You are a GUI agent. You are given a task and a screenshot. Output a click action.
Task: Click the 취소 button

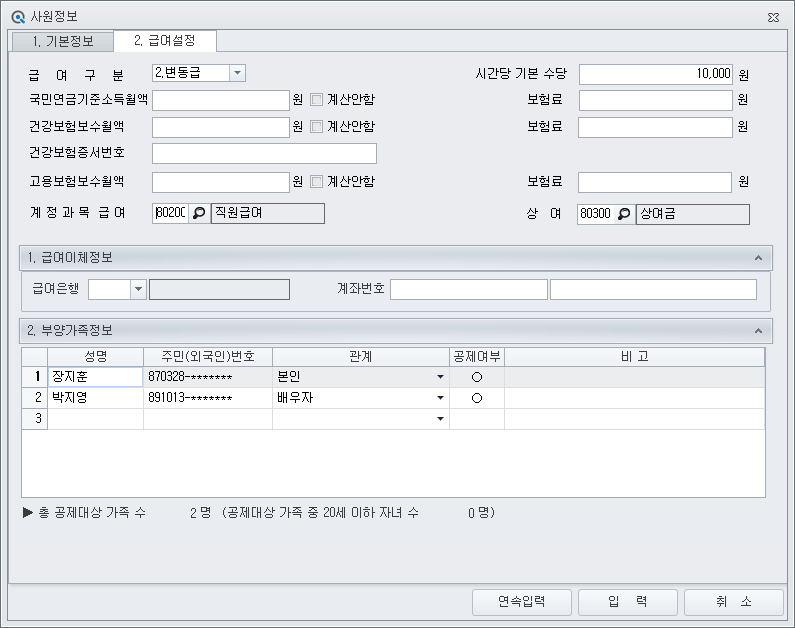(x=734, y=602)
